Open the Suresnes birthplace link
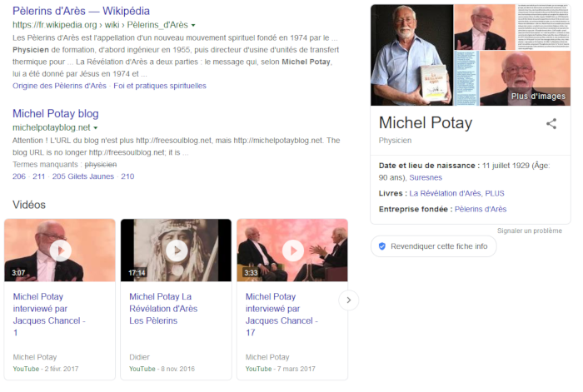This screenshot has width=583, height=392. (426, 177)
